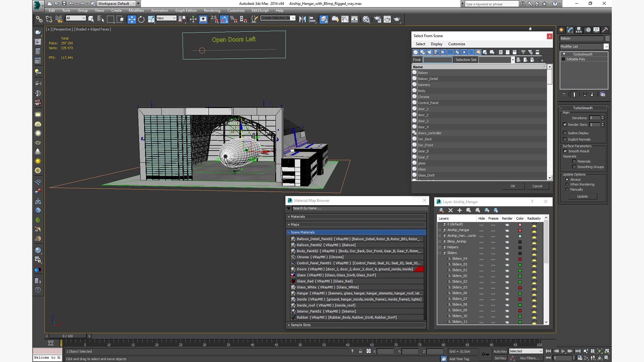Toggle the Angle Snap icon

click(224, 19)
